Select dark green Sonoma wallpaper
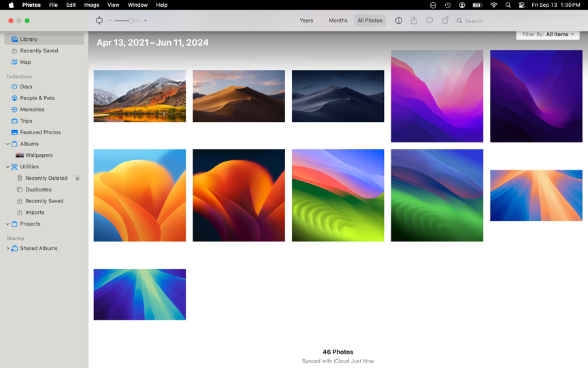The image size is (588, 368). 437,196
